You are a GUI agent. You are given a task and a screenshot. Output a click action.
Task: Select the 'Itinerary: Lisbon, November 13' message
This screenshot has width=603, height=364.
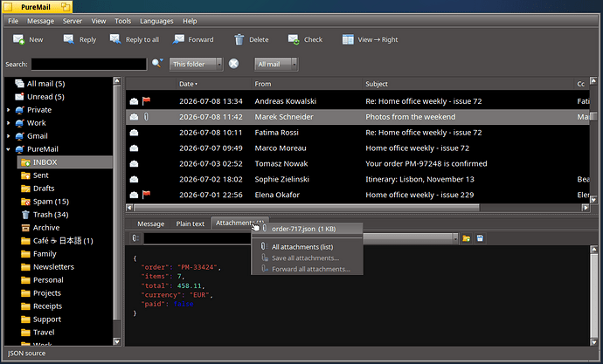tap(357, 179)
